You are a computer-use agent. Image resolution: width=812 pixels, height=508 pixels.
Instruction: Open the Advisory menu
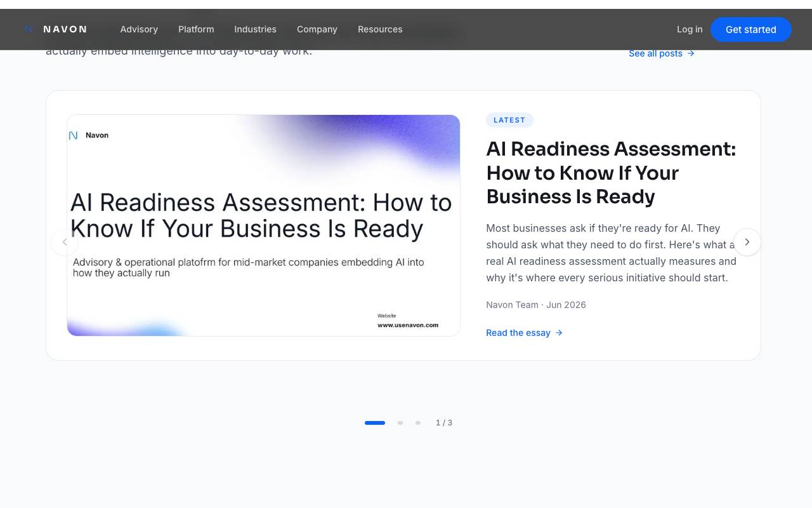click(139, 29)
